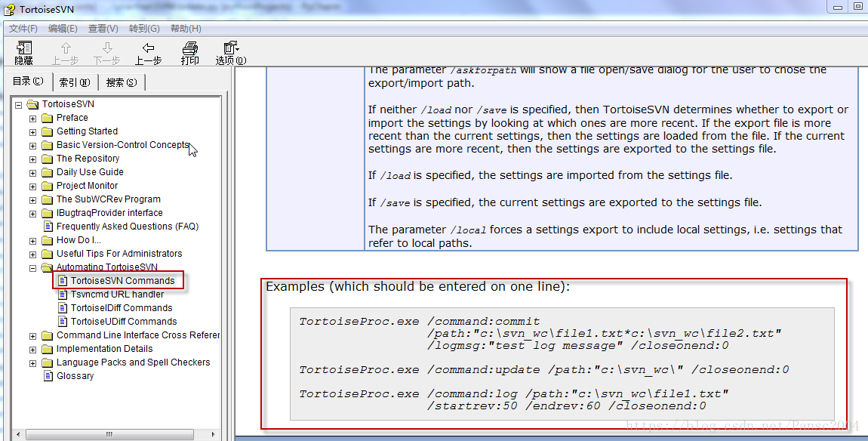Click the root TortoiseSVN open folder icon

click(32, 104)
